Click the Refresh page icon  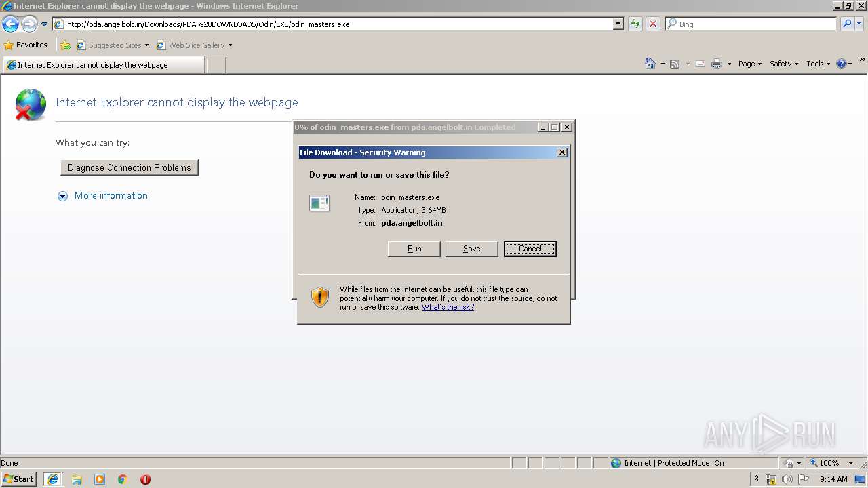click(635, 24)
